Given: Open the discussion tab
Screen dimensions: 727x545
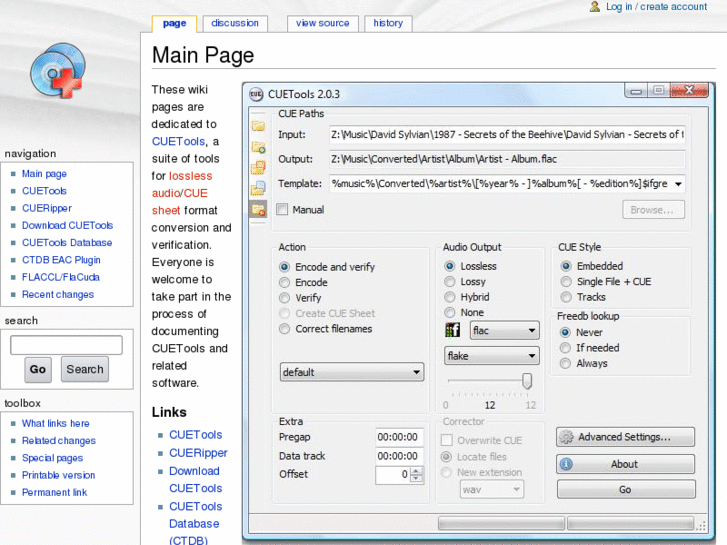Looking at the screenshot, I should [x=235, y=23].
